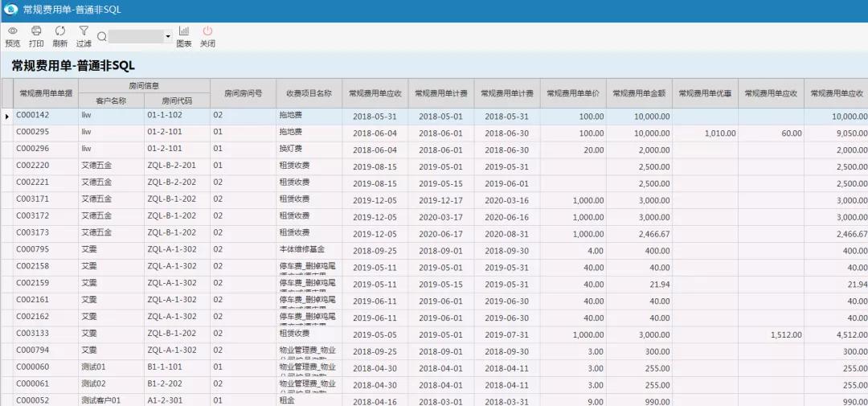
Task: Click the Preview (预览) eye icon
Action: pos(12,31)
